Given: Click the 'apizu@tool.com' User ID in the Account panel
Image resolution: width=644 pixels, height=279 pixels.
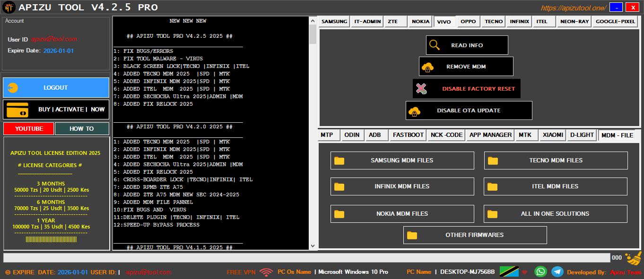Looking at the screenshot, I should coord(54,39).
